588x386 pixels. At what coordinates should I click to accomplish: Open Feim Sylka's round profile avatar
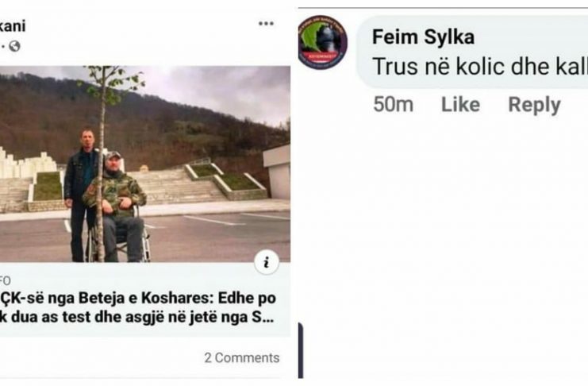pyautogui.click(x=322, y=42)
